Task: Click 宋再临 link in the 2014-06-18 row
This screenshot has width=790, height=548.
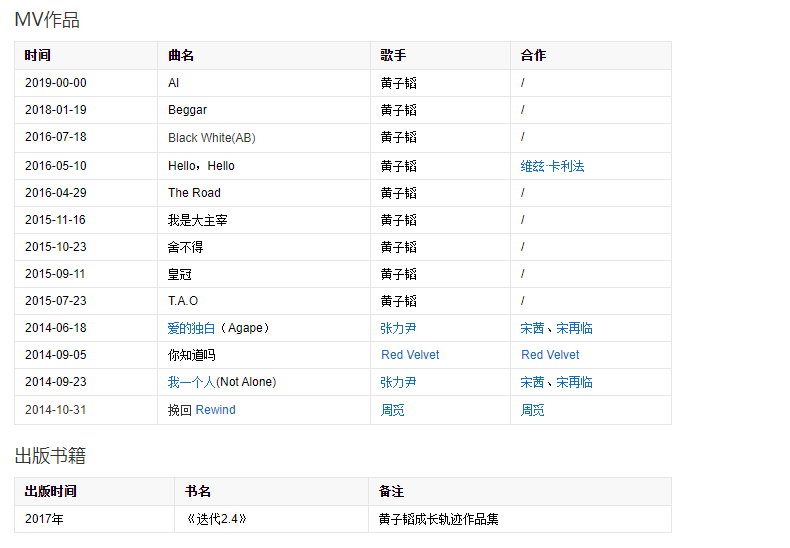Action: pyautogui.click(x=575, y=328)
